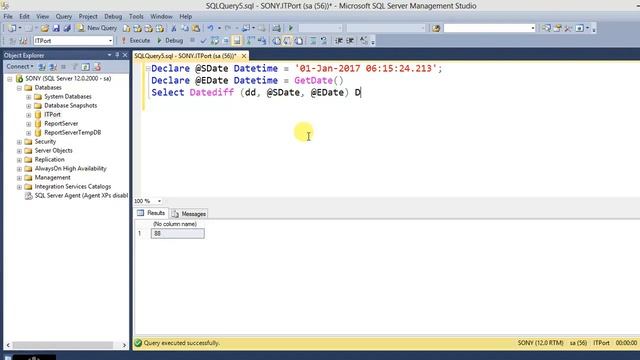This screenshot has width=640, height=360.
Task: Click the Cancel Executing Query icon
Action: (192, 40)
